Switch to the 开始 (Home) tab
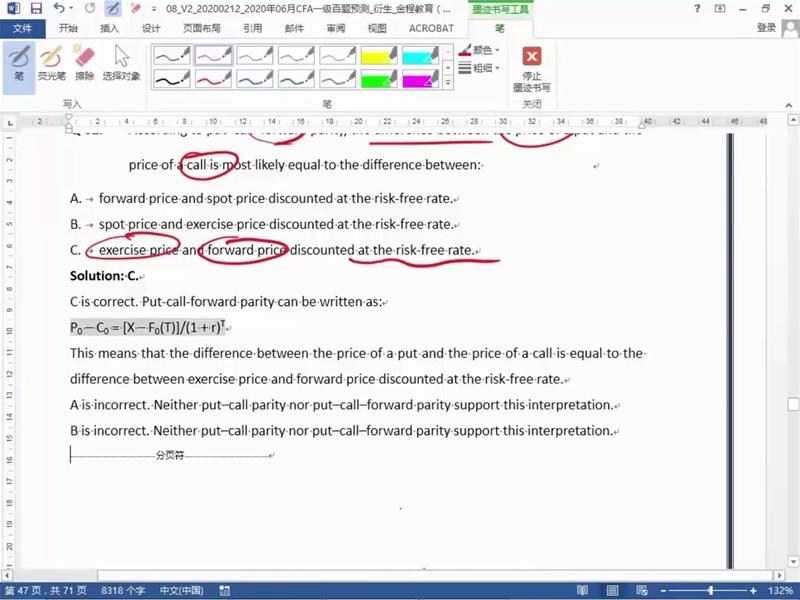 tap(68, 29)
